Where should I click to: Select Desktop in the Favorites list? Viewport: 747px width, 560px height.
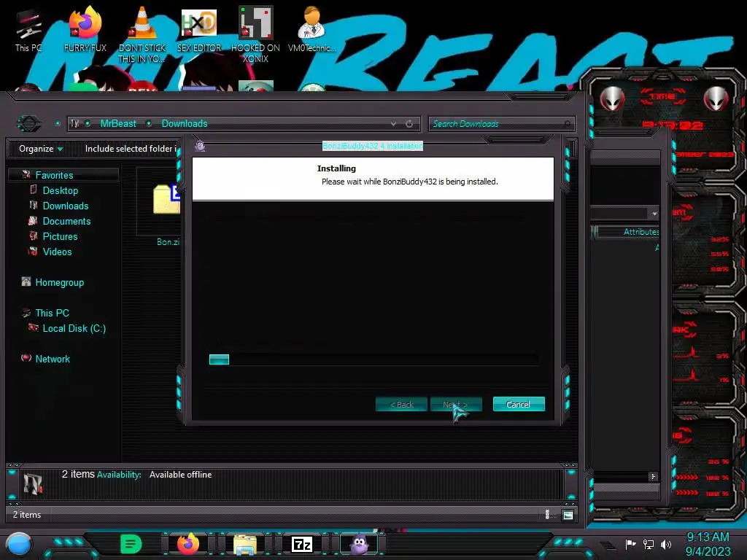click(61, 190)
